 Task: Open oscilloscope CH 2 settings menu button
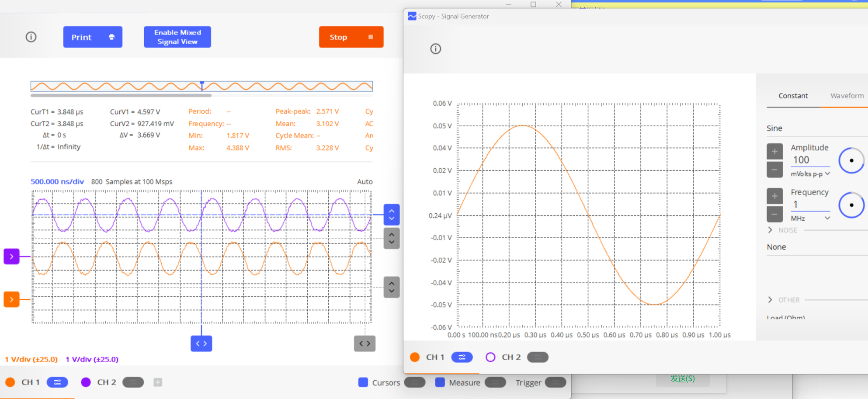coord(133,382)
